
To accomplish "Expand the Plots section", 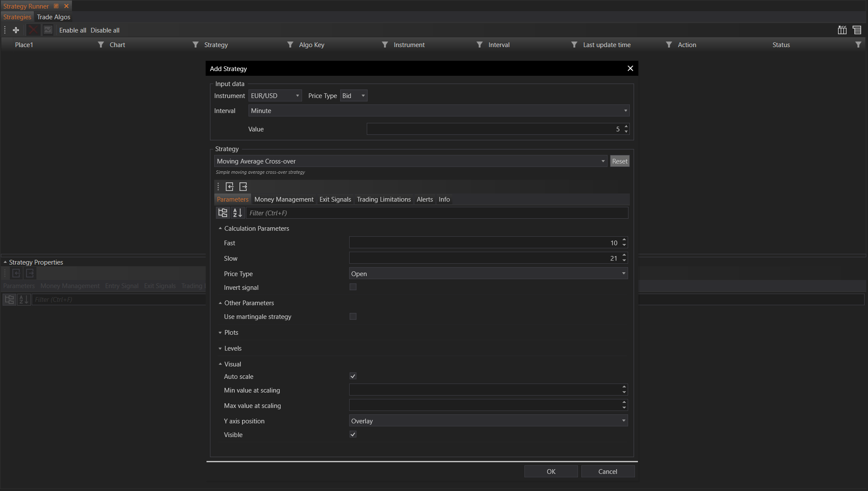I will [x=220, y=333].
